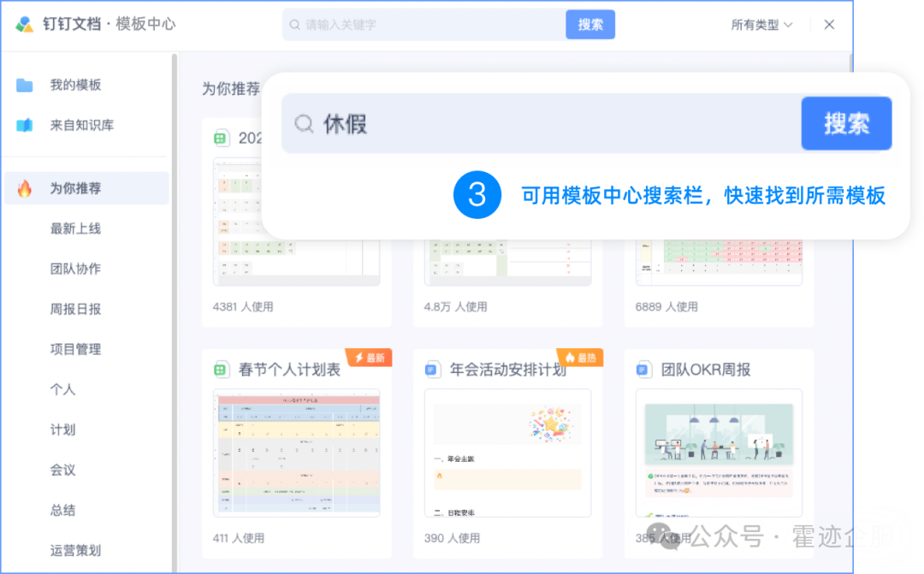This screenshot has width=924, height=574.
Task: Open the template thumbnail with 4.8万 人使用
Action: click(507, 263)
